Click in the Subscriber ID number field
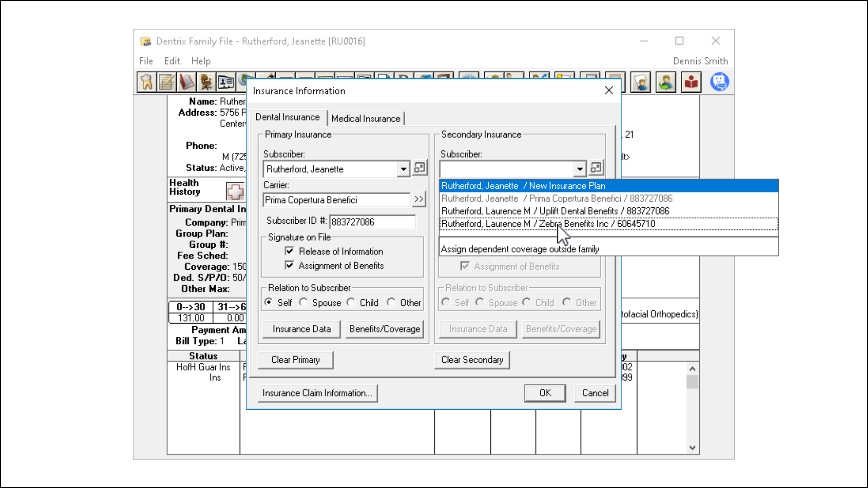 point(372,222)
